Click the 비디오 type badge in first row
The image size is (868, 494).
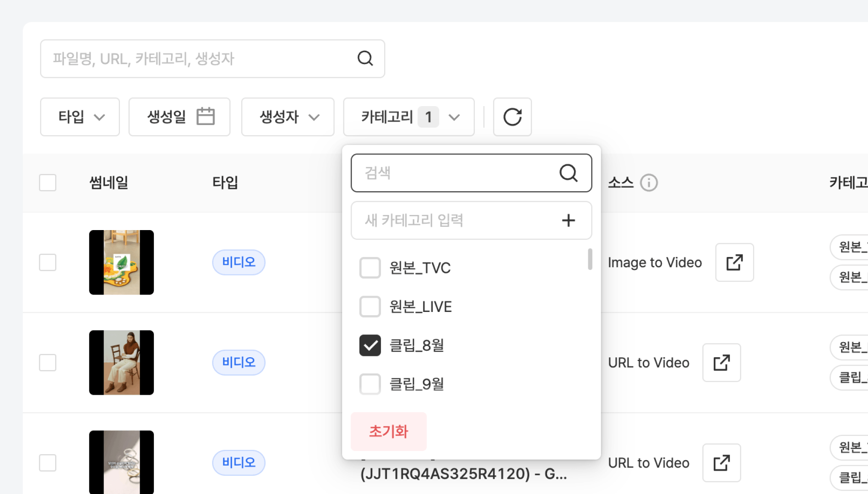(239, 263)
